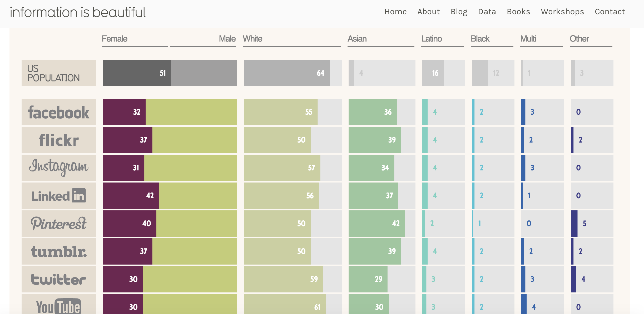The width and height of the screenshot is (644, 314).
Task: Click the US Population row label
Action: [x=59, y=73]
